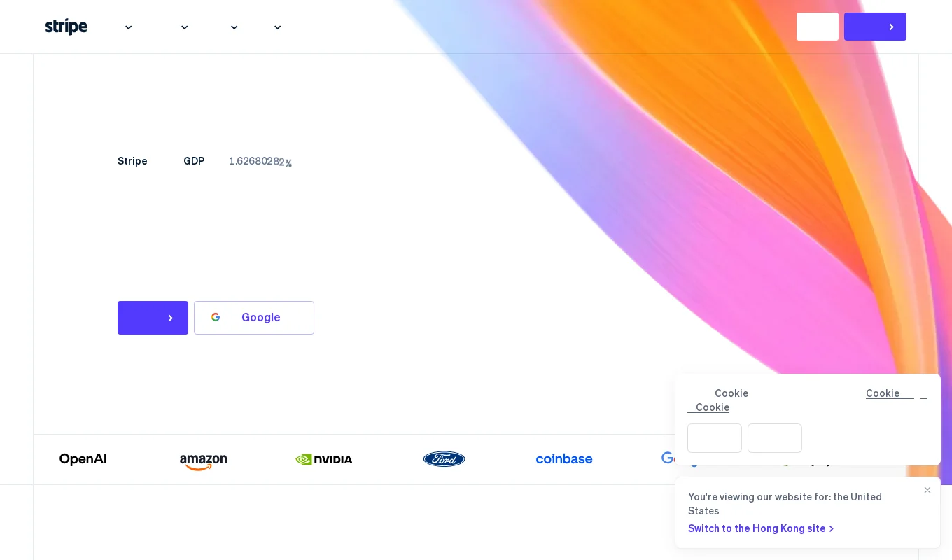Click the OpenAI logo
Screen dimensions: 952x560
pos(83,459)
